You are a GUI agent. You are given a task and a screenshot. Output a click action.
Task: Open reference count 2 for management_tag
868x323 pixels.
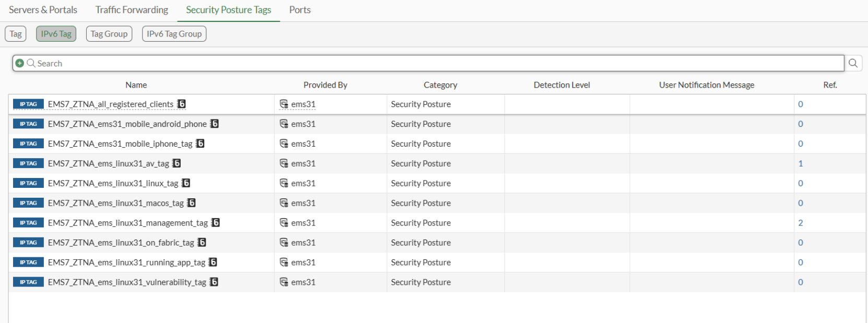point(800,223)
